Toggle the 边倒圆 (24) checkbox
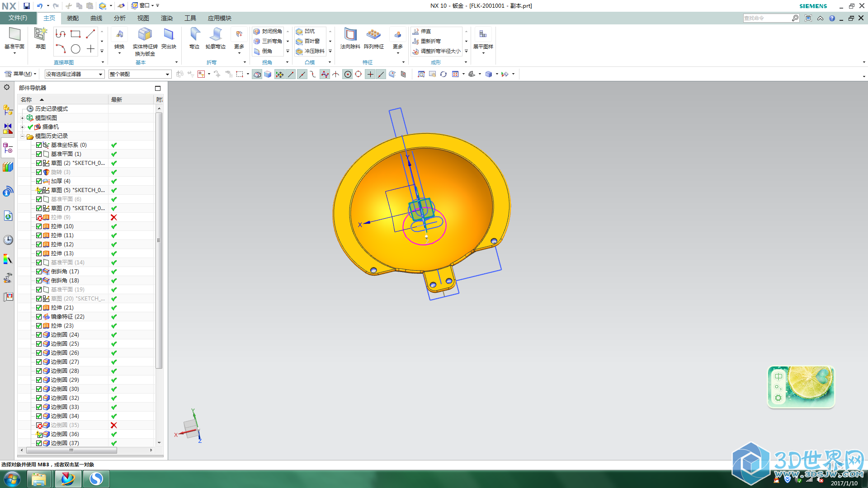868x488 pixels. pos(39,335)
